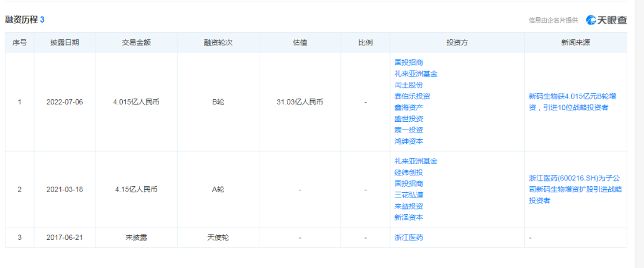
Task: Click the 投资方 column header
Action: 457,43
